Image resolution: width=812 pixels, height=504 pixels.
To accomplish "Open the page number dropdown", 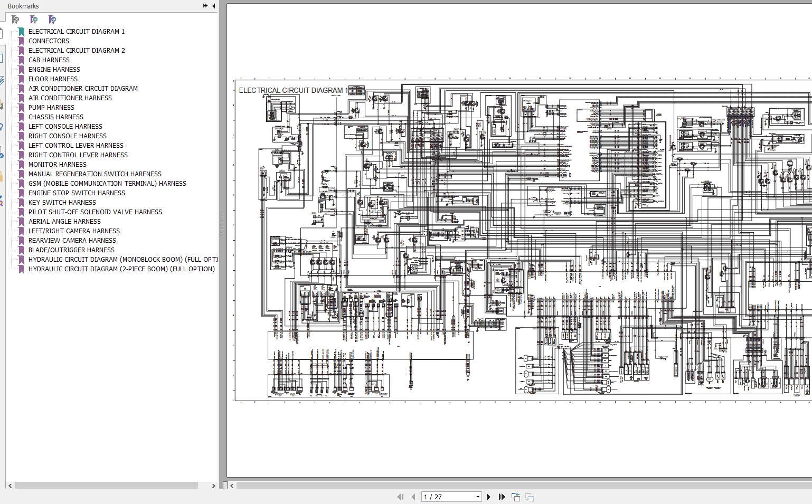I will click(x=478, y=497).
